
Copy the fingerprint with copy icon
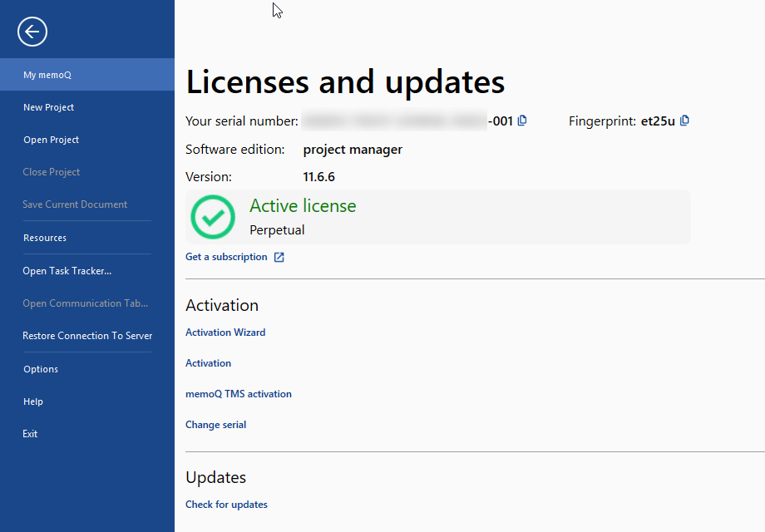pyautogui.click(x=684, y=121)
